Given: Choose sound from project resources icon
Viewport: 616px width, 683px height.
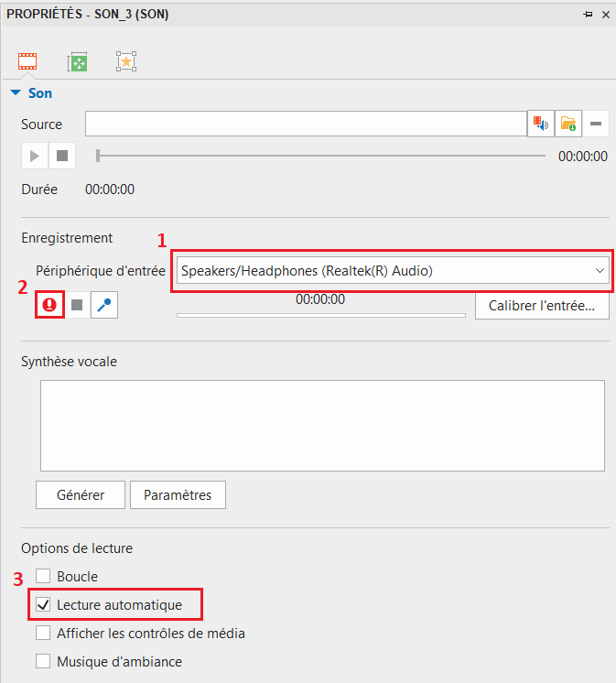Looking at the screenshot, I should [541, 124].
